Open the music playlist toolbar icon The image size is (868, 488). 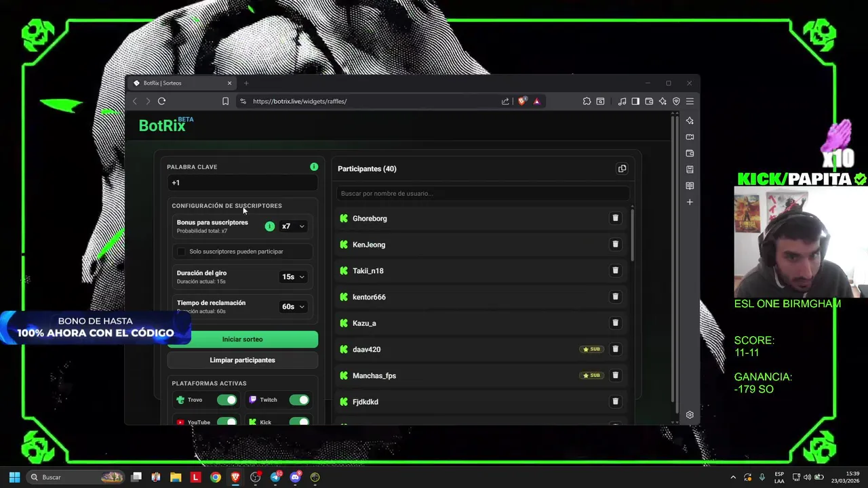click(x=622, y=101)
